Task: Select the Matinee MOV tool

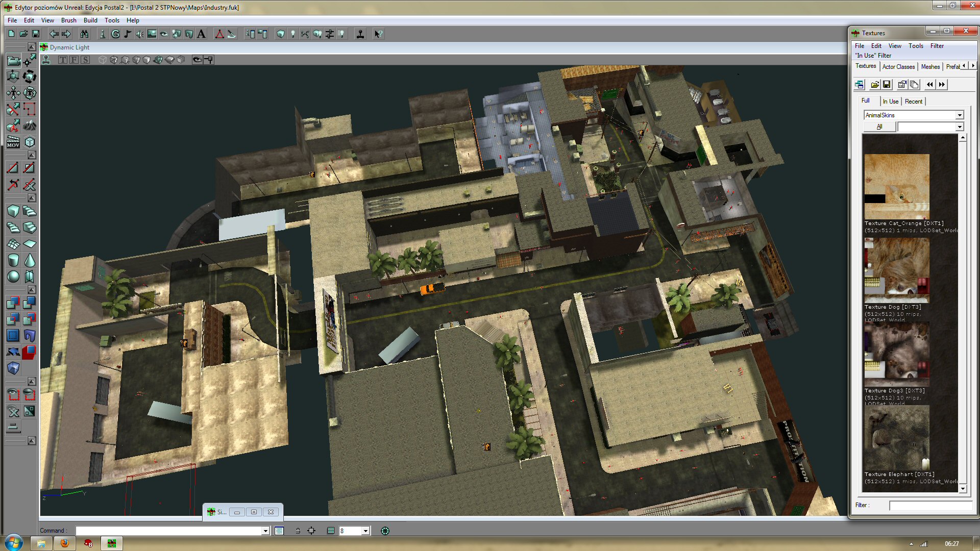Action: coord(13,142)
